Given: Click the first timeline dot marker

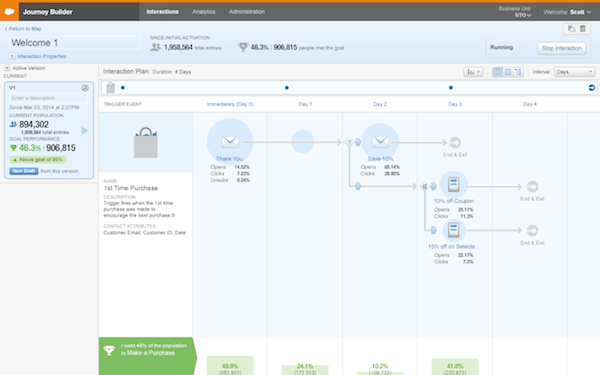Looking at the screenshot, I should pos(123,88).
